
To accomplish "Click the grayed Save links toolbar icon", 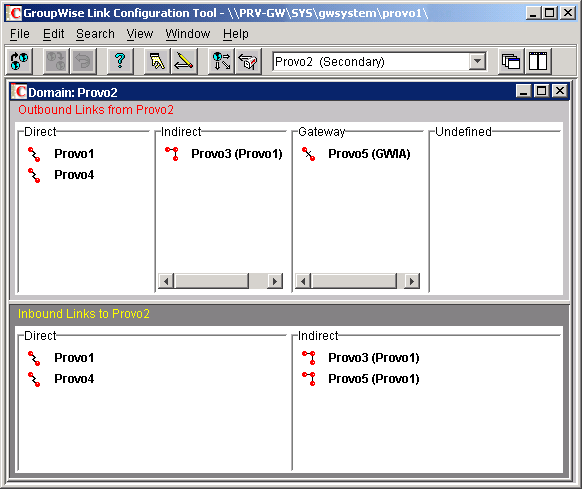I will 56,61.
